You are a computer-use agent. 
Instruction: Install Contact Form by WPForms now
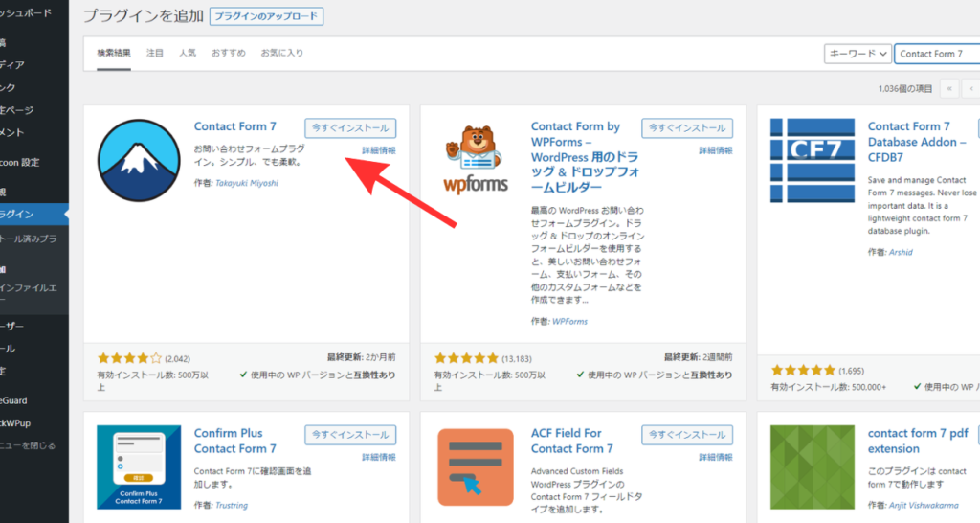[x=687, y=127]
